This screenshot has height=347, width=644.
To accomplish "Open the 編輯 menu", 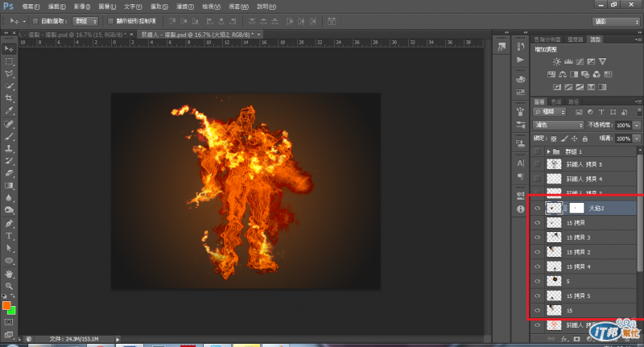I will click(x=56, y=6).
